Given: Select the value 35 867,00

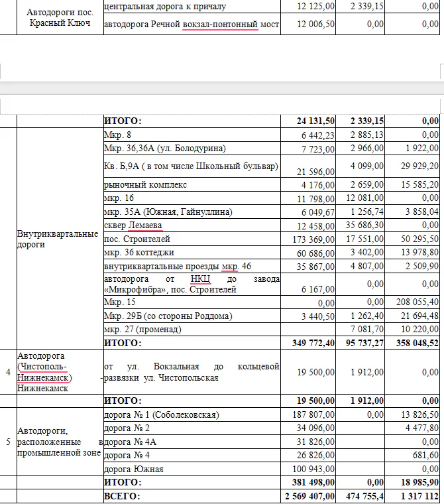Looking at the screenshot, I should (315, 267).
